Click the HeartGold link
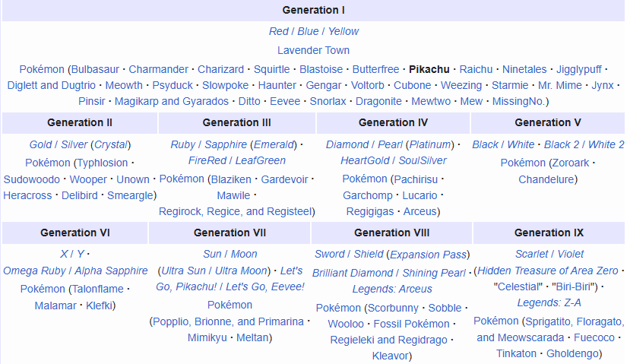Viewport: 630px width, 364px height. [x=364, y=160]
